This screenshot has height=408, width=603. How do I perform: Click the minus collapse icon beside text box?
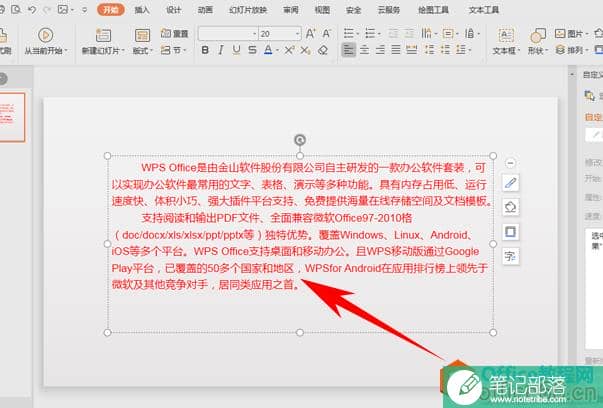pos(510,163)
